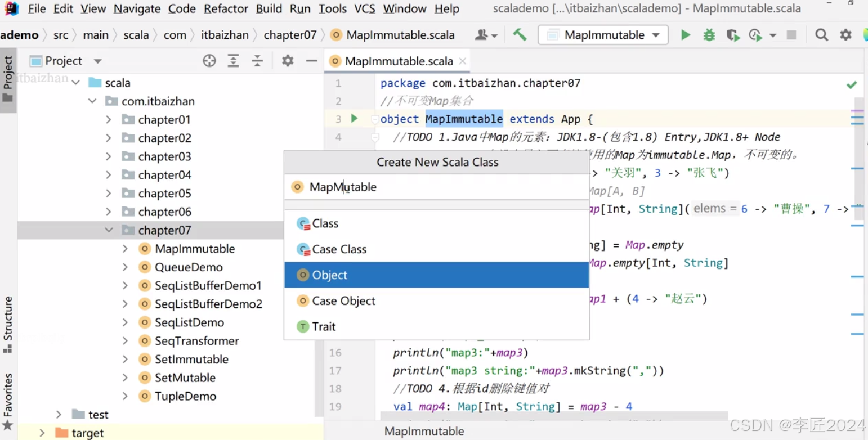Click MapImmutable.scala breadcrumb item
The width and height of the screenshot is (868, 440).
click(x=393, y=35)
